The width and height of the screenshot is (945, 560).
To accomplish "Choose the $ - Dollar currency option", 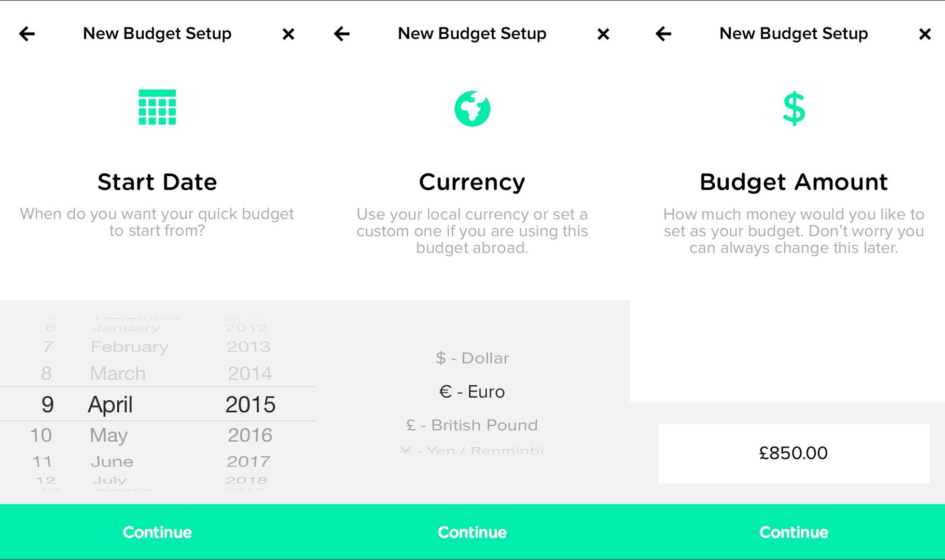I will point(472,358).
